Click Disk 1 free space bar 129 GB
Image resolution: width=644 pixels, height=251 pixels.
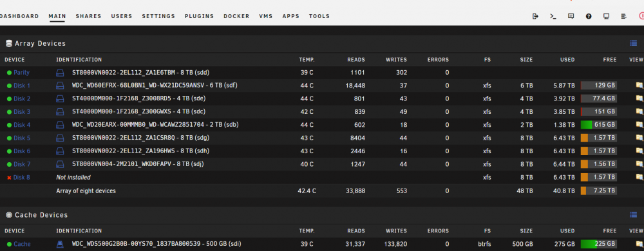click(598, 86)
